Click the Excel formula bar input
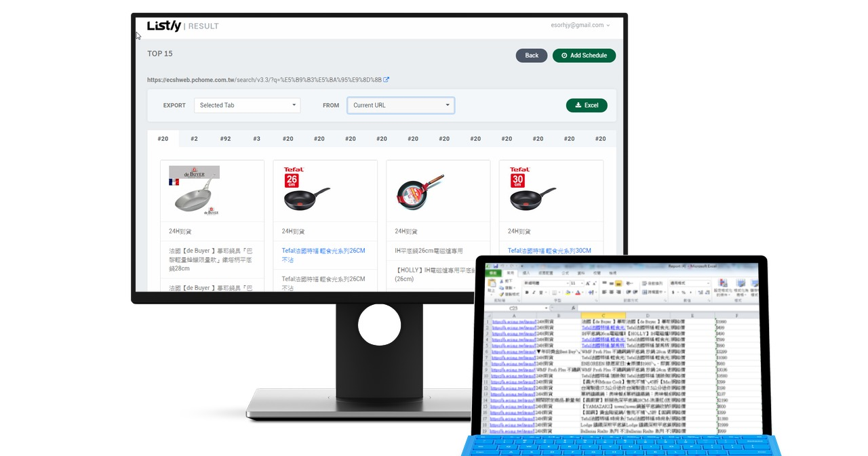868x456 pixels. pos(668,308)
